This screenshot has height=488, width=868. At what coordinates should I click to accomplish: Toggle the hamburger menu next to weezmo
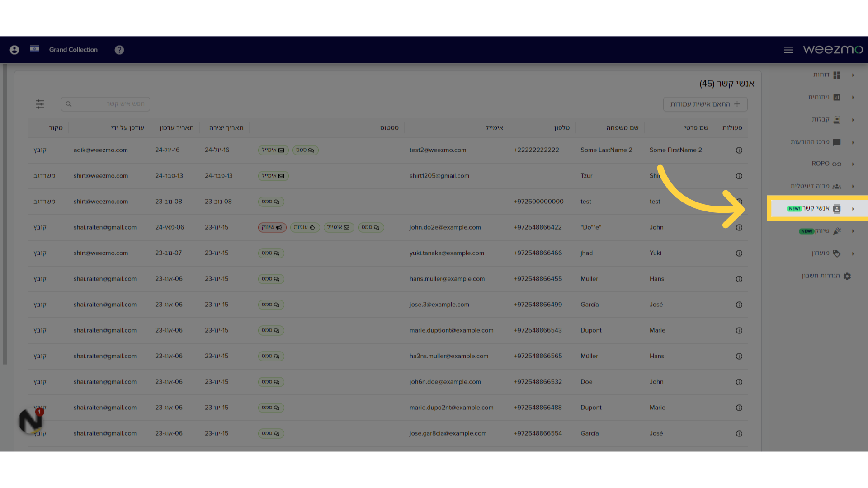pyautogui.click(x=788, y=50)
